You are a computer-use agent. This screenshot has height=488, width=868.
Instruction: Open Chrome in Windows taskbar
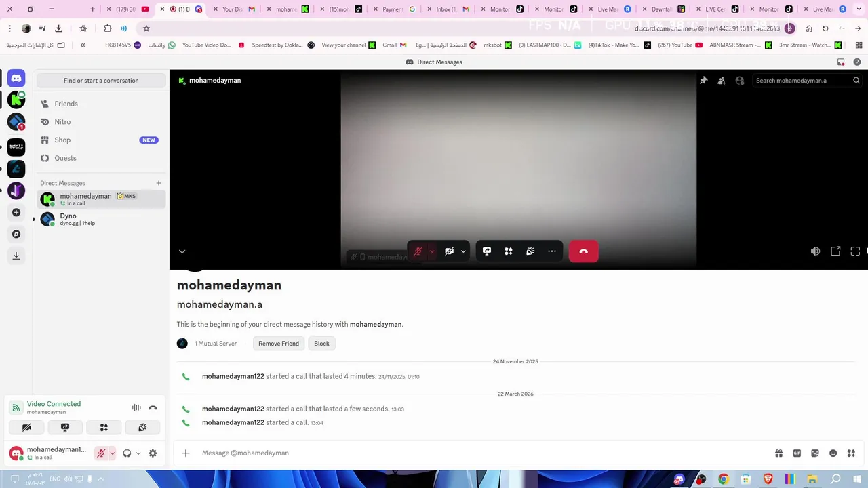pyautogui.click(x=723, y=479)
